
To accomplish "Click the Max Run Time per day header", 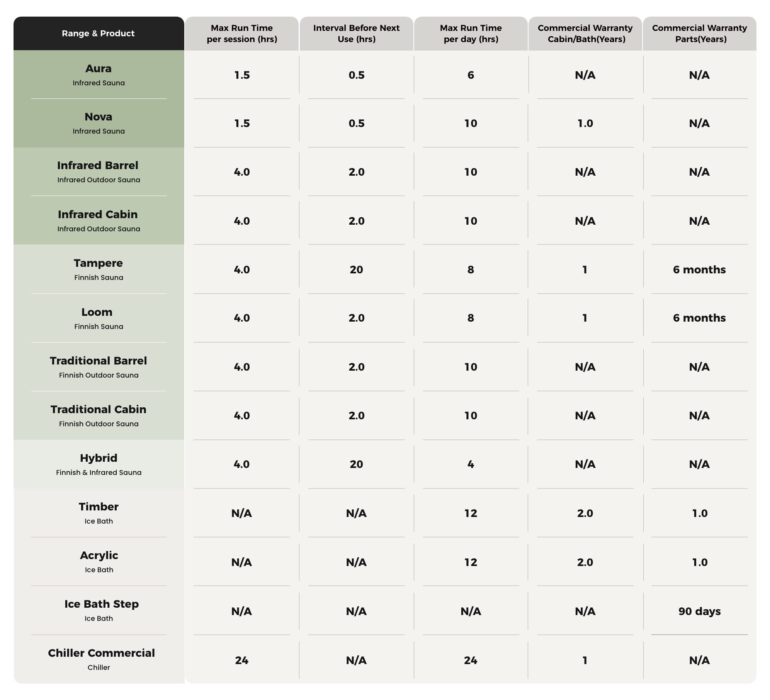I will click(x=471, y=34).
